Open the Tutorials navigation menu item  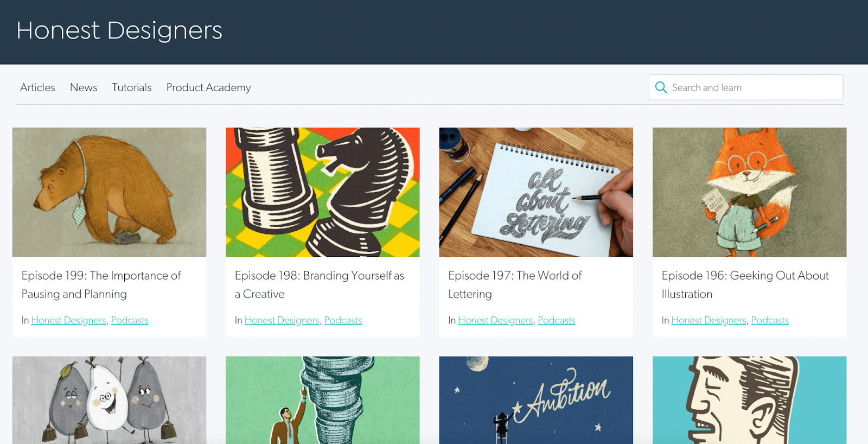point(131,87)
